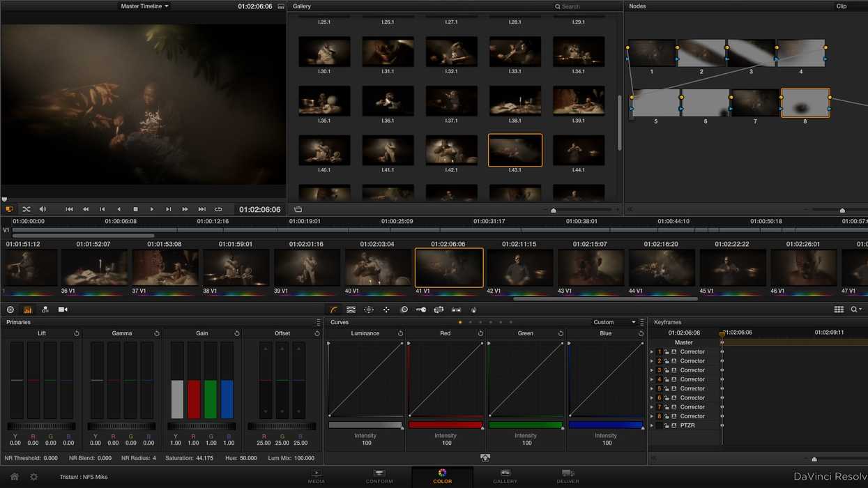The height and width of the screenshot is (488, 868).
Task: Toggle lock on Corrector 1 keyframe track
Action: [x=667, y=352]
